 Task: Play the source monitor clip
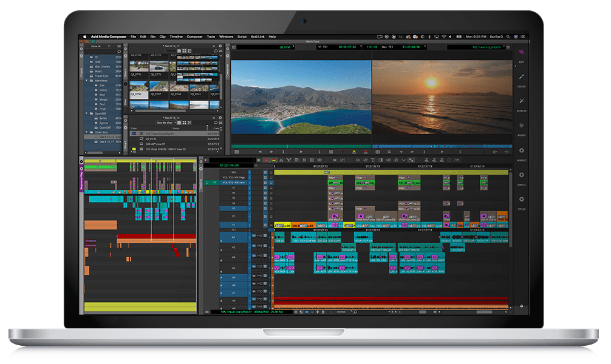click(x=301, y=152)
